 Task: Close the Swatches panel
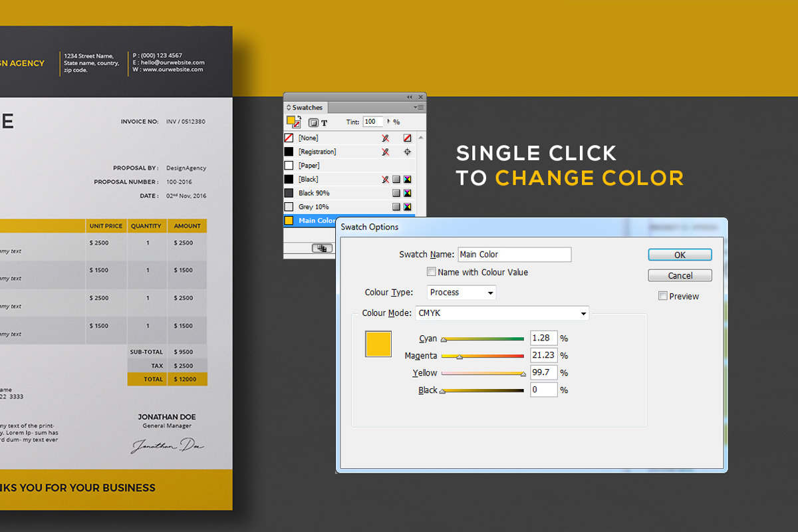[420, 97]
